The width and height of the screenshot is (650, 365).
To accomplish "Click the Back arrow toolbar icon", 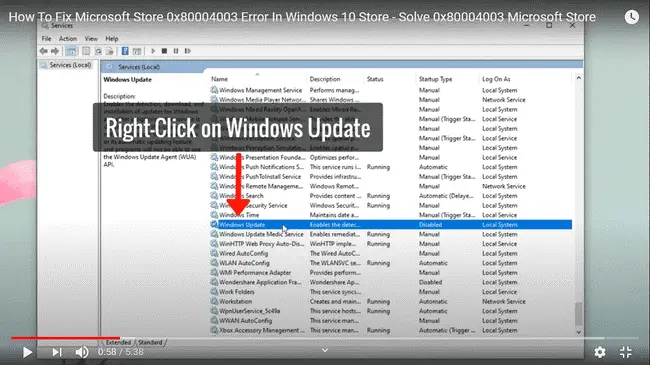I will click(x=44, y=51).
